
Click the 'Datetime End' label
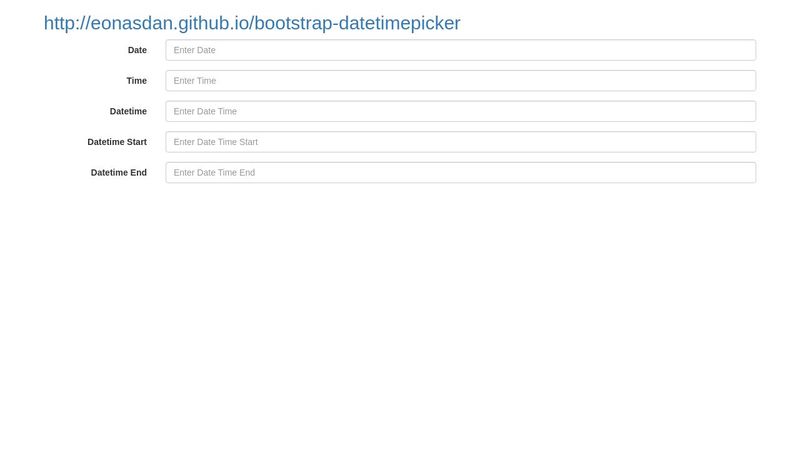pos(119,172)
